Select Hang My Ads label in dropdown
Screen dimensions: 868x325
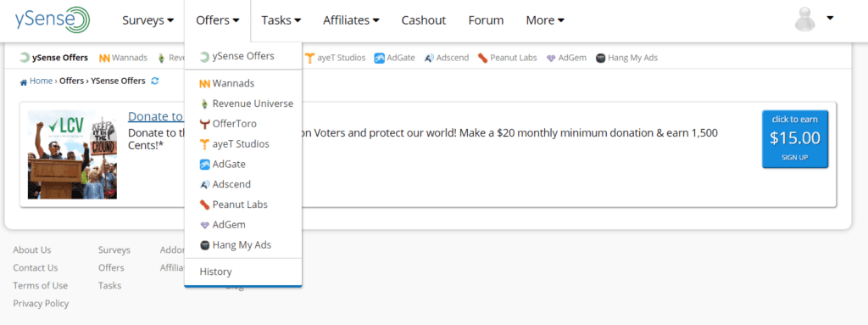coord(242,245)
